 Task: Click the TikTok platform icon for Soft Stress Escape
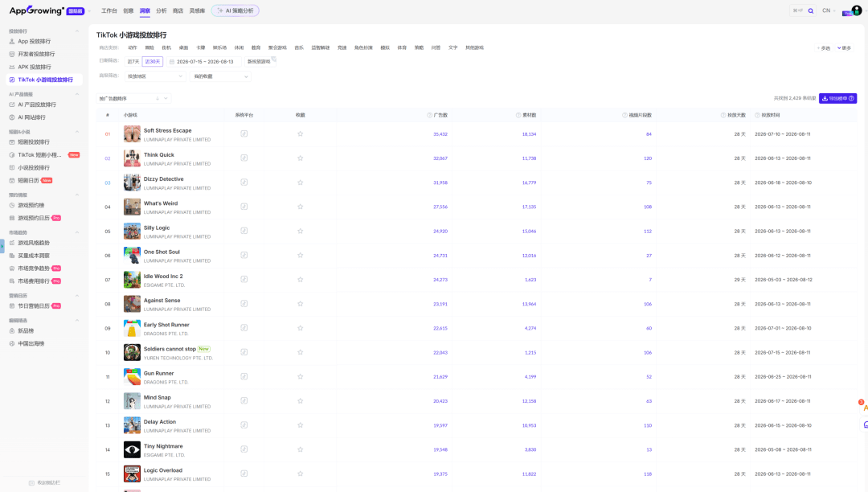pyautogui.click(x=244, y=134)
